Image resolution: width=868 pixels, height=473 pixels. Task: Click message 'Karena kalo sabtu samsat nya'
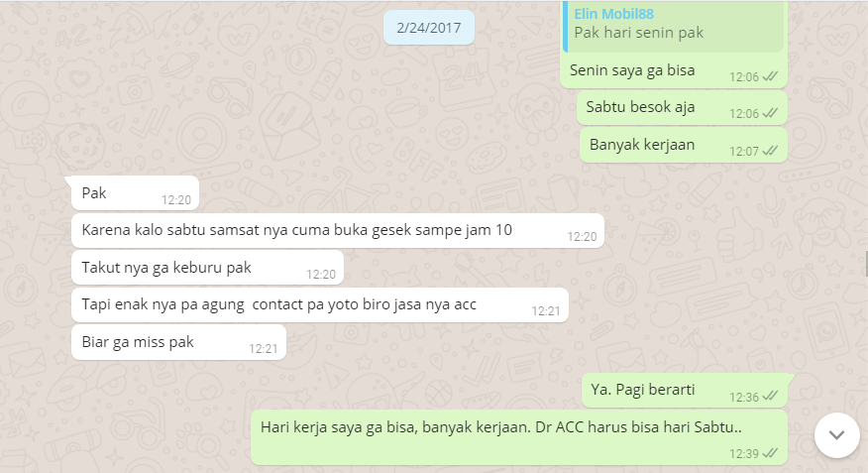click(x=338, y=230)
